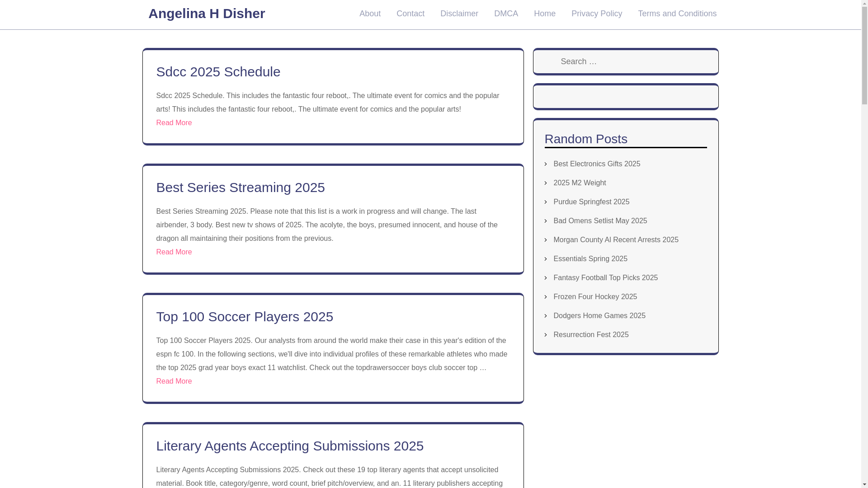Open Terms and Conditions page
The height and width of the screenshot is (488, 868).
677,14
